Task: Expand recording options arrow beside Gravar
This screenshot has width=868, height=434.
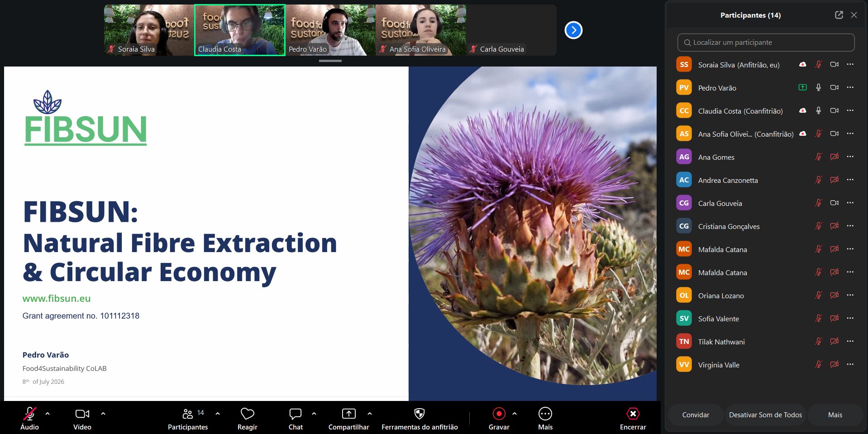Action: coord(515,414)
